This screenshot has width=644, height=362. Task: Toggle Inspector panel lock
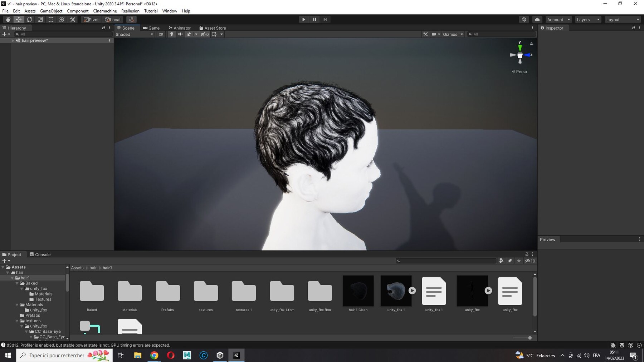click(x=633, y=28)
